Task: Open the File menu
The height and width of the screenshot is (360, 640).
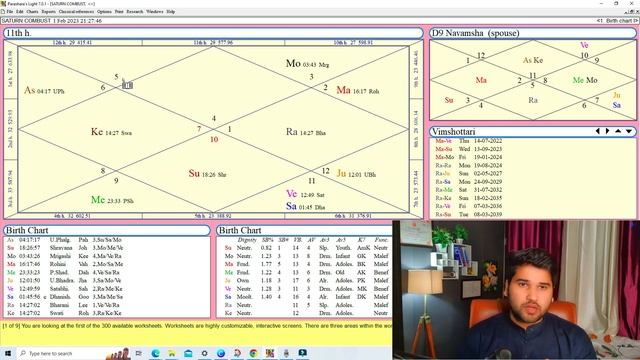Action: 9,12
